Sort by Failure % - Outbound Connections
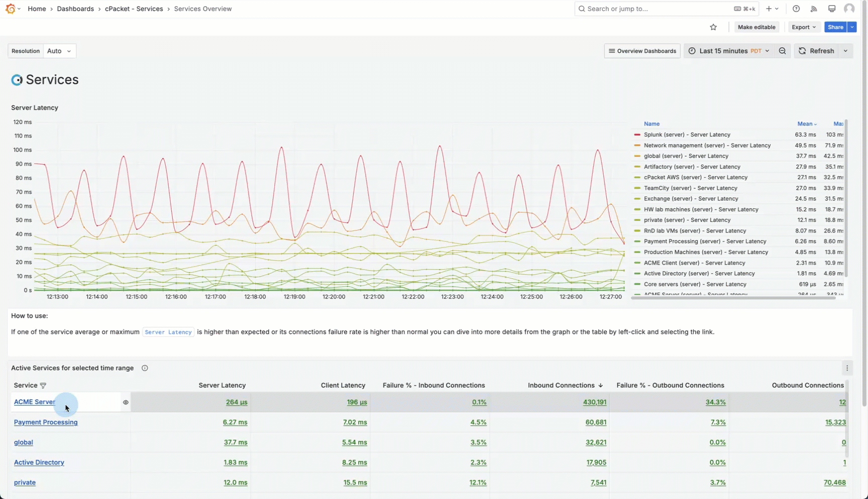The height and width of the screenshot is (499, 868). pos(671,386)
